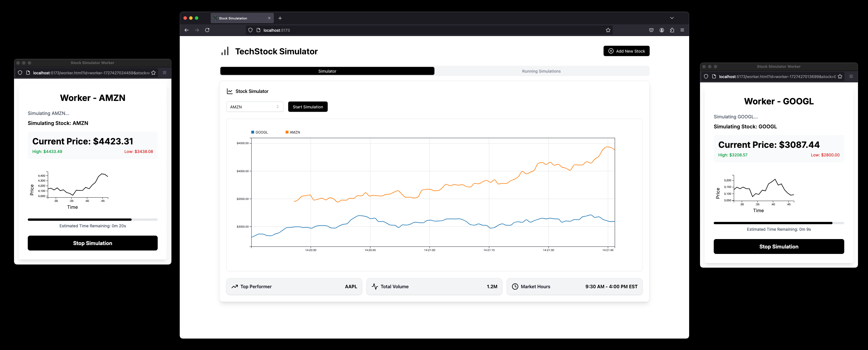The height and width of the screenshot is (350, 868).
Task: Click "Low: $3438.08" in AMZN worker
Action: [139, 152]
